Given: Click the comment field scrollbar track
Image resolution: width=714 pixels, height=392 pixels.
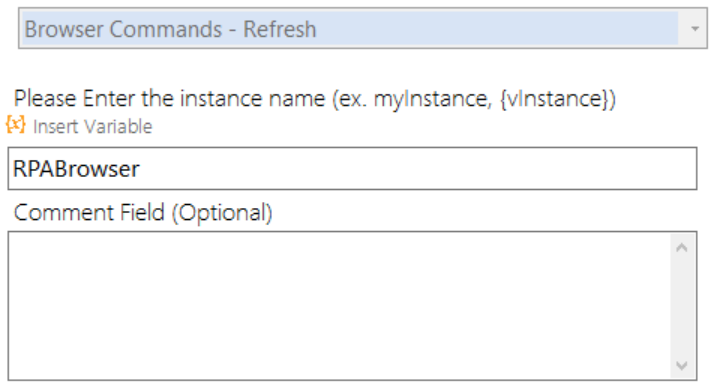Looking at the screenshot, I should tap(682, 306).
